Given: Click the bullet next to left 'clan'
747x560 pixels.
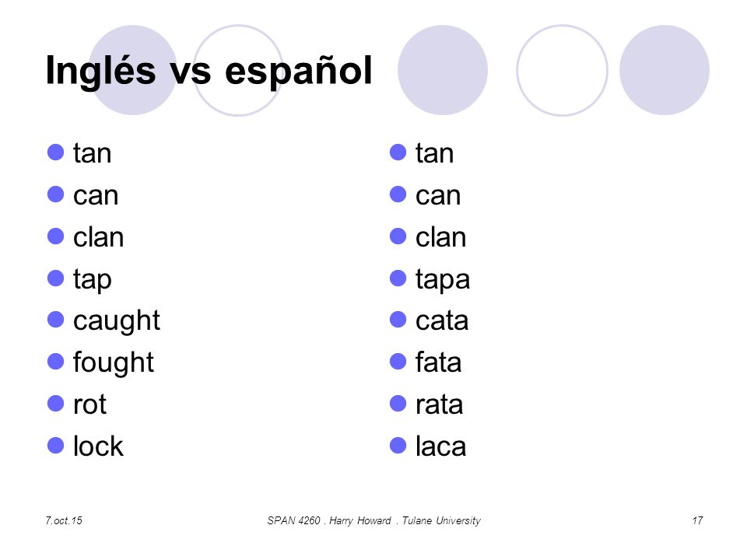Looking at the screenshot, I should pos(56,236).
